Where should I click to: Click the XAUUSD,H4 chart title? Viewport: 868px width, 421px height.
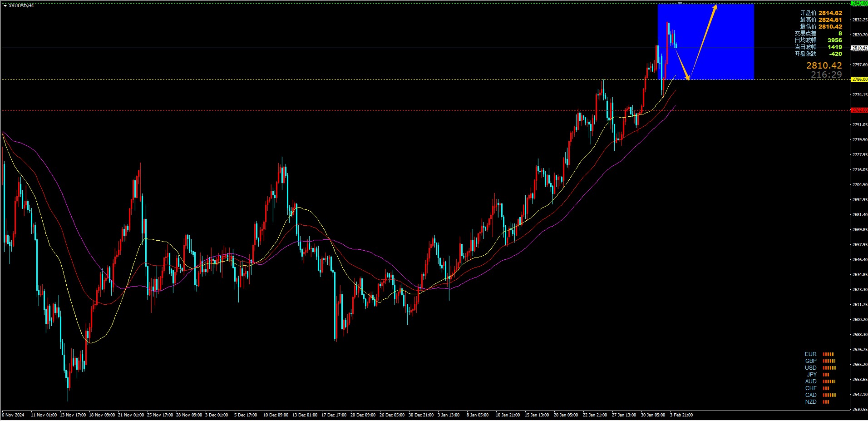[21, 6]
